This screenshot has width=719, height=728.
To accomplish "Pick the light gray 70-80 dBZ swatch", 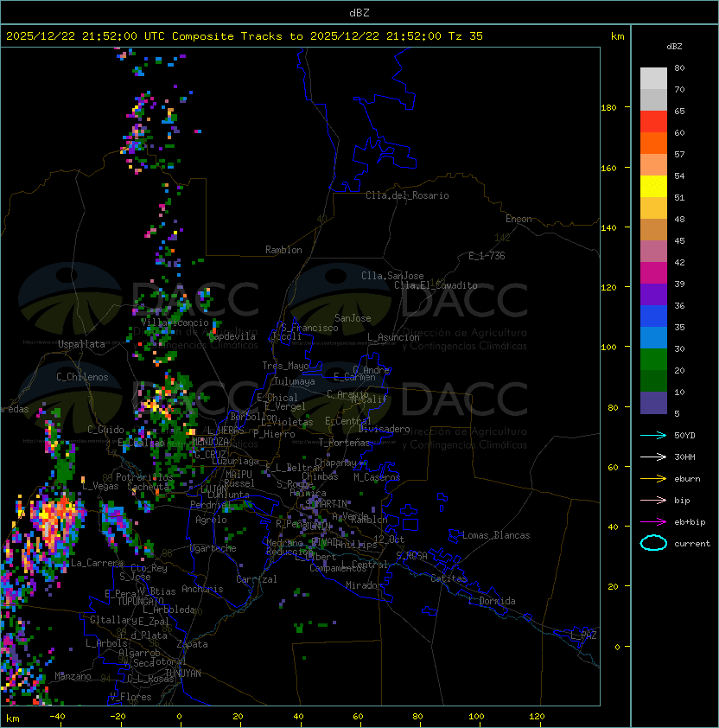I will (653, 79).
